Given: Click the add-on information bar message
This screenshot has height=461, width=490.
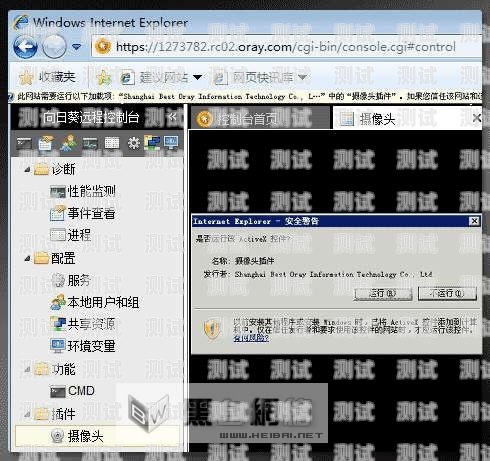Looking at the screenshot, I should (245, 97).
